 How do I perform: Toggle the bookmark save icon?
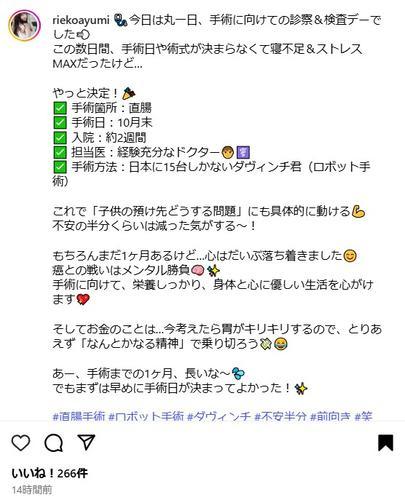pos(385,443)
